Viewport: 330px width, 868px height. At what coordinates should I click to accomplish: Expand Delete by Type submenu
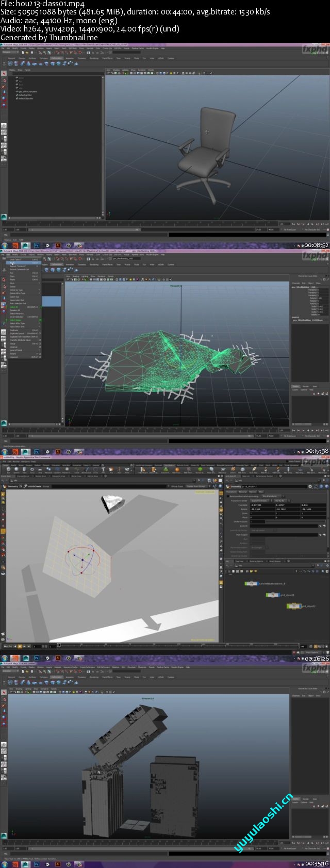[x=25, y=290]
